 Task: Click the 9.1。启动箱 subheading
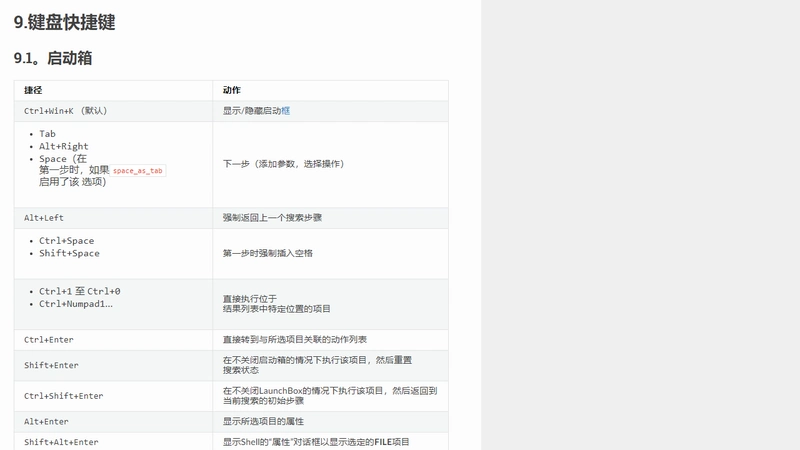tap(53, 58)
